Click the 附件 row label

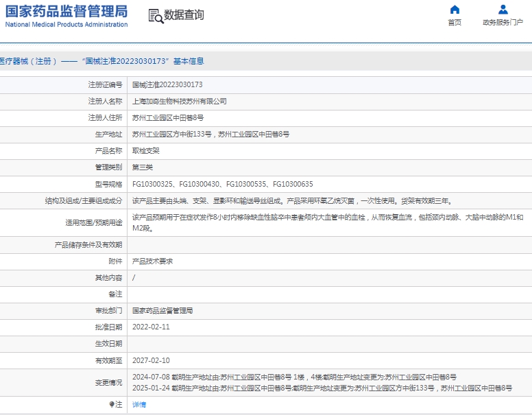(x=115, y=261)
